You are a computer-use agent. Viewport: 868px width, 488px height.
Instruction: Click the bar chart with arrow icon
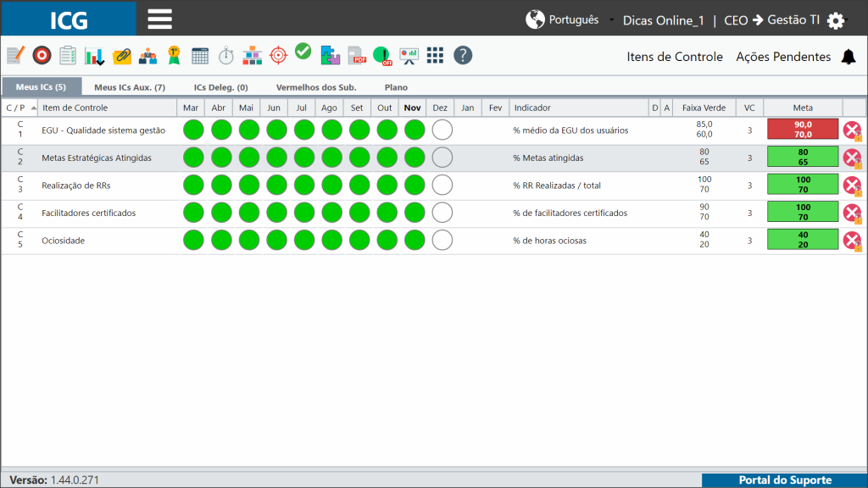[94, 56]
